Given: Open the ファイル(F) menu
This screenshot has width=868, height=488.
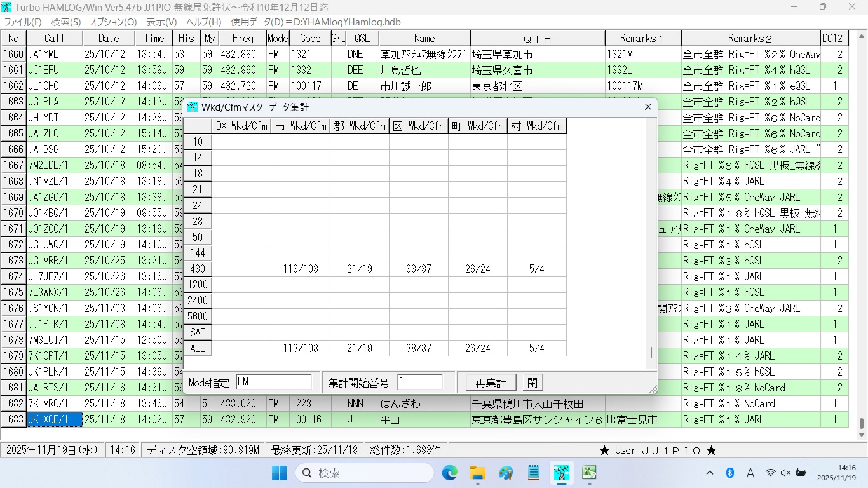Looking at the screenshot, I should point(24,22).
